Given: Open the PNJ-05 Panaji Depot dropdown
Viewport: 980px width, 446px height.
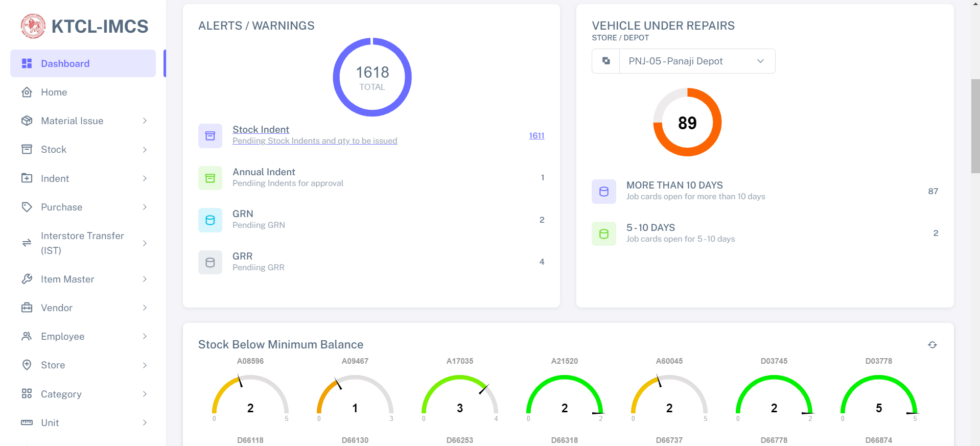Looking at the screenshot, I should tap(697, 61).
